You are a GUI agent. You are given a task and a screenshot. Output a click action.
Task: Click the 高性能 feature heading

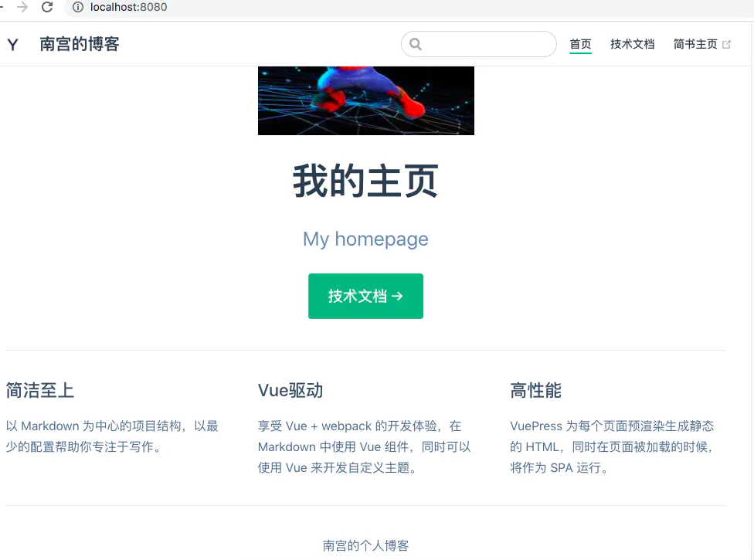click(535, 390)
